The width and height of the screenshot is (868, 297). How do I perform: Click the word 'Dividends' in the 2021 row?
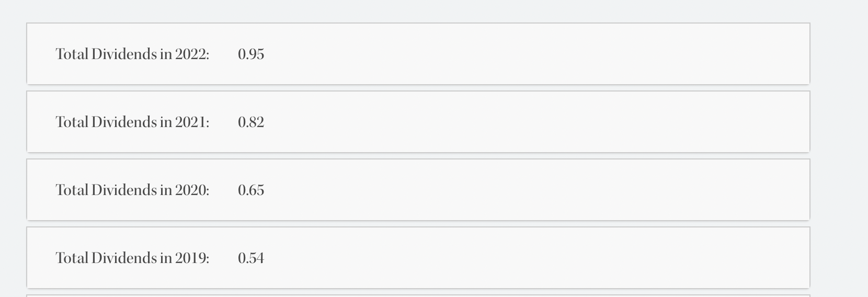(x=124, y=122)
